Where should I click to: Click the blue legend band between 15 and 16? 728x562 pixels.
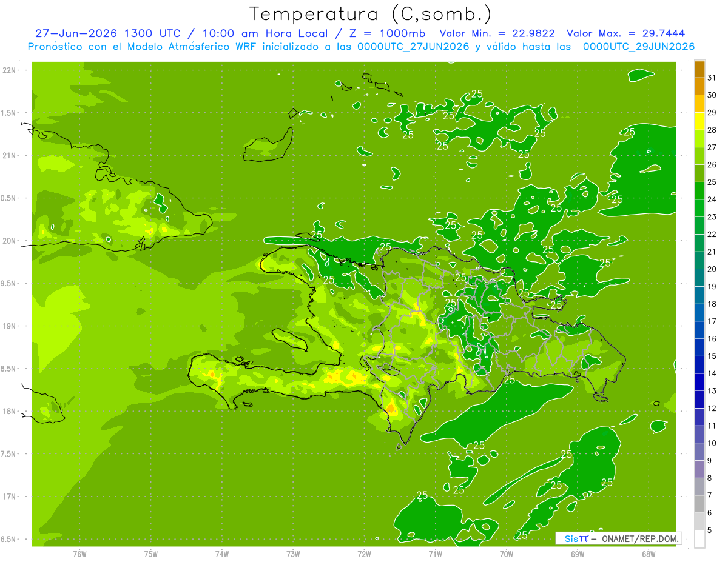[x=699, y=348]
